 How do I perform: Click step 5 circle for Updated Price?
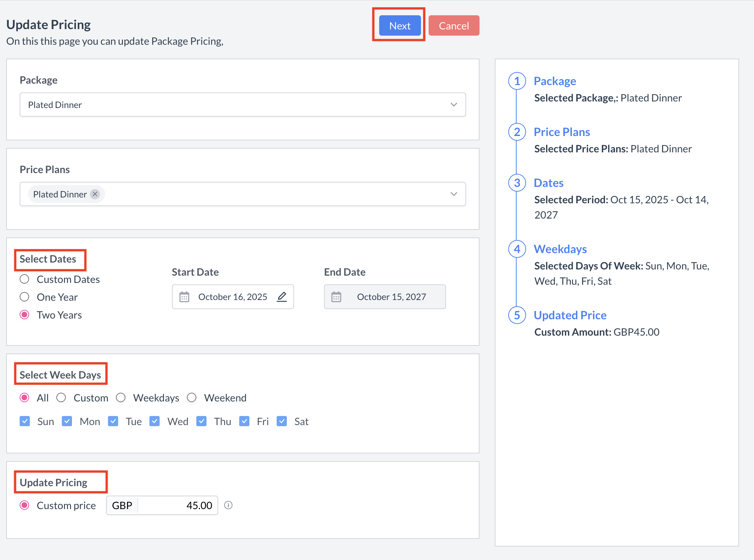[x=517, y=315]
